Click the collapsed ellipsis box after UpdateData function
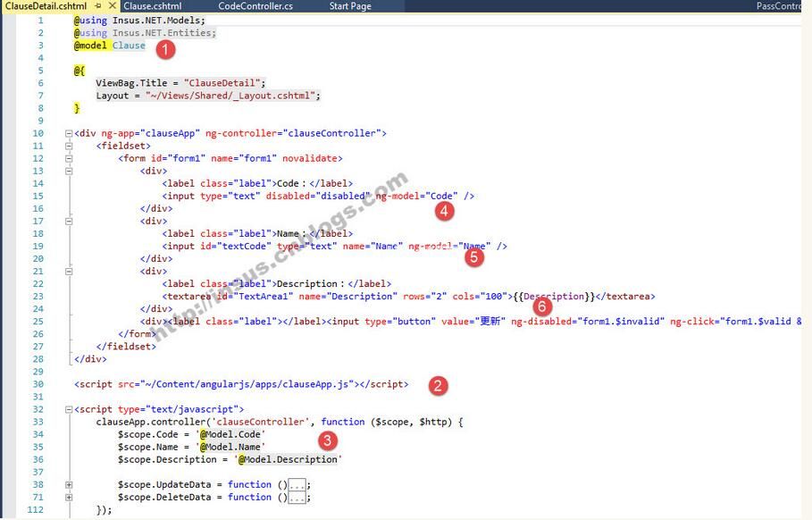Image resolution: width=812 pixels, height=520 pixels. 297,485
